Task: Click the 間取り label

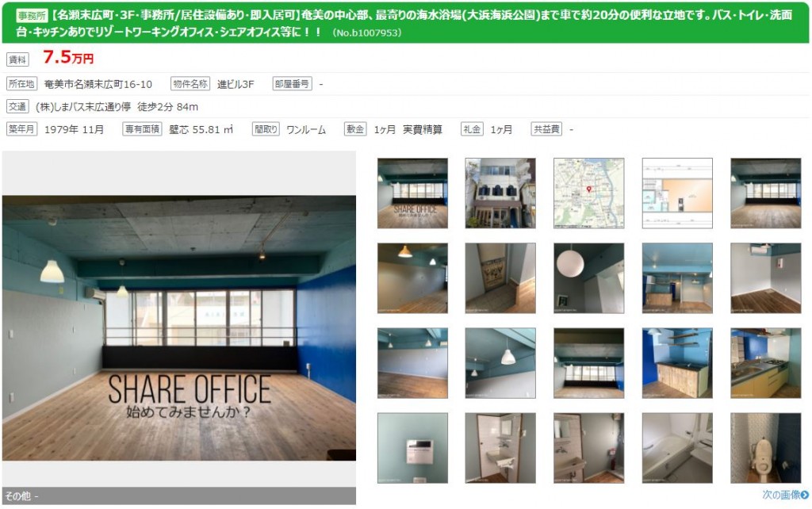Action: point(266,129)
